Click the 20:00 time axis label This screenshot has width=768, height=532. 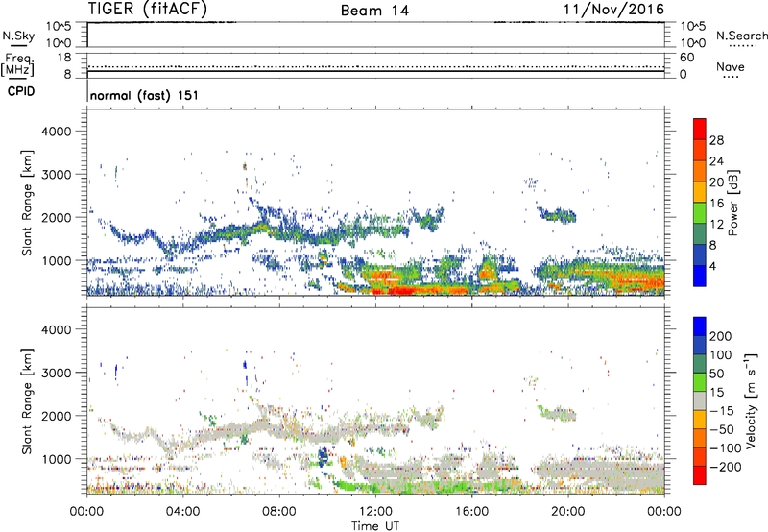pos(568,512)
